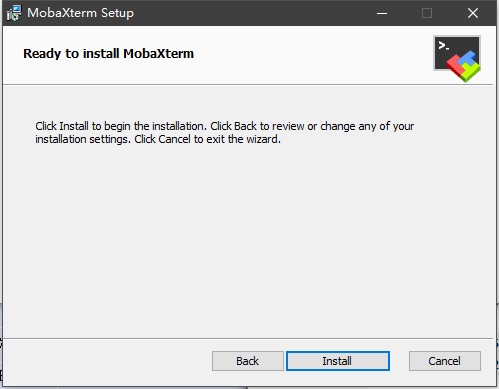Go Back to review installation settings
Image resolution: width=499 pixels, height=389 pixels.
click(x=248, y=361)
